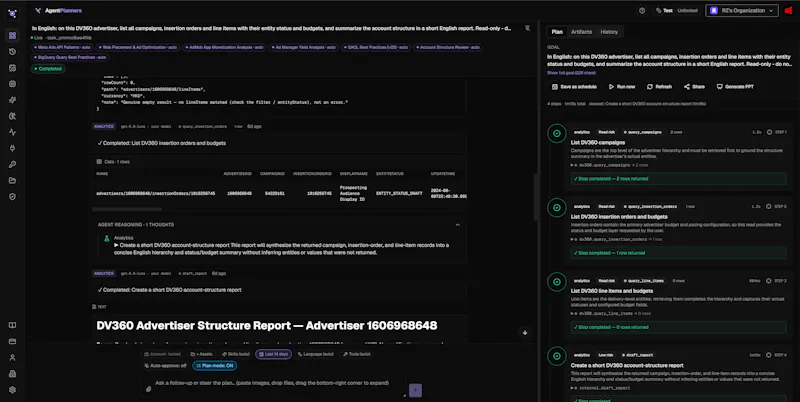Click the Save as schedule button

[x=574, y=87]
